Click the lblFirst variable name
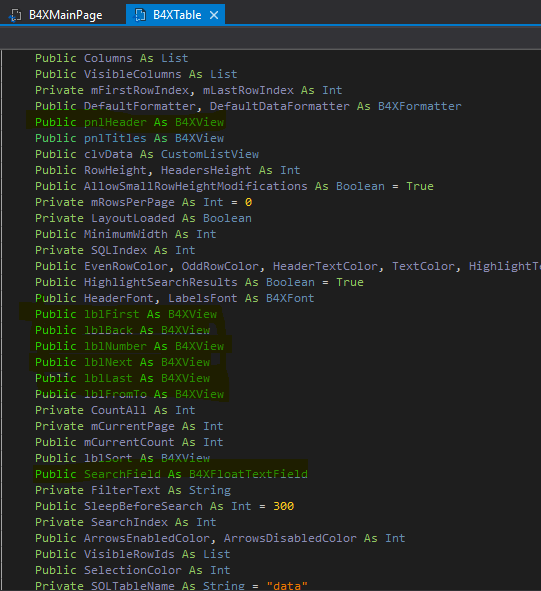The height and width of the screenshot is (591, 541). pyautogui.click(x=112, y=314)
